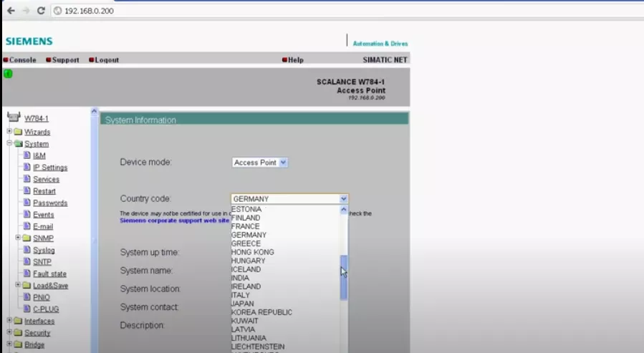Click the PNIO page icon
This screenshot has height=353, width=644.
coord(27,296)
